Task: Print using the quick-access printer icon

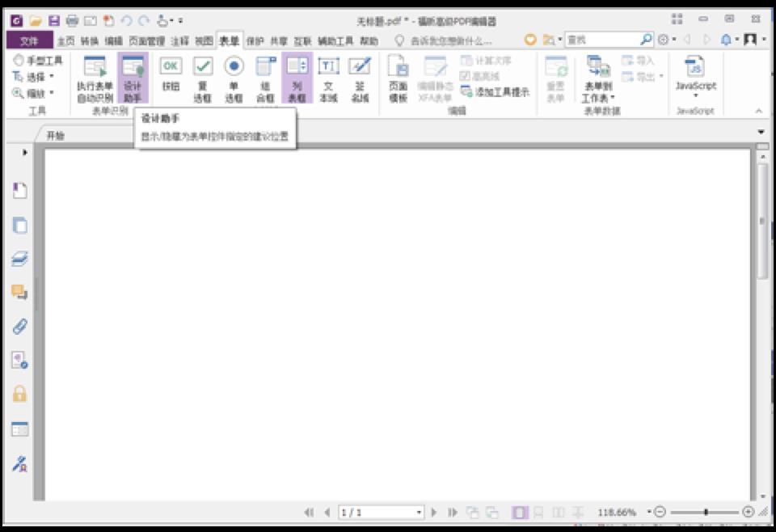Action: click(72, 21)
